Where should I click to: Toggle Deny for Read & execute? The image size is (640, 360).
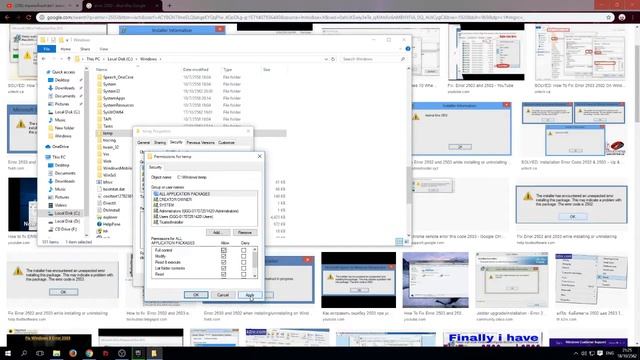244,262
